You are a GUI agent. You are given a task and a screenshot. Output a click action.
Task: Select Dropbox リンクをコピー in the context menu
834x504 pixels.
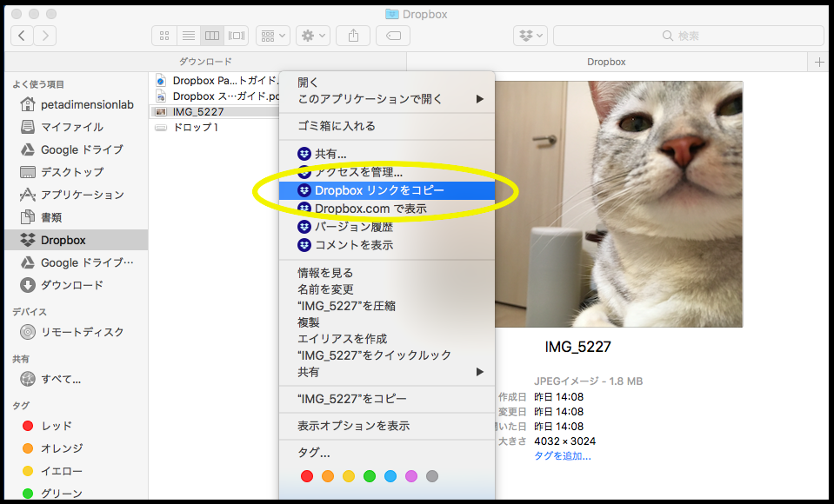click(x=374, y=189)
